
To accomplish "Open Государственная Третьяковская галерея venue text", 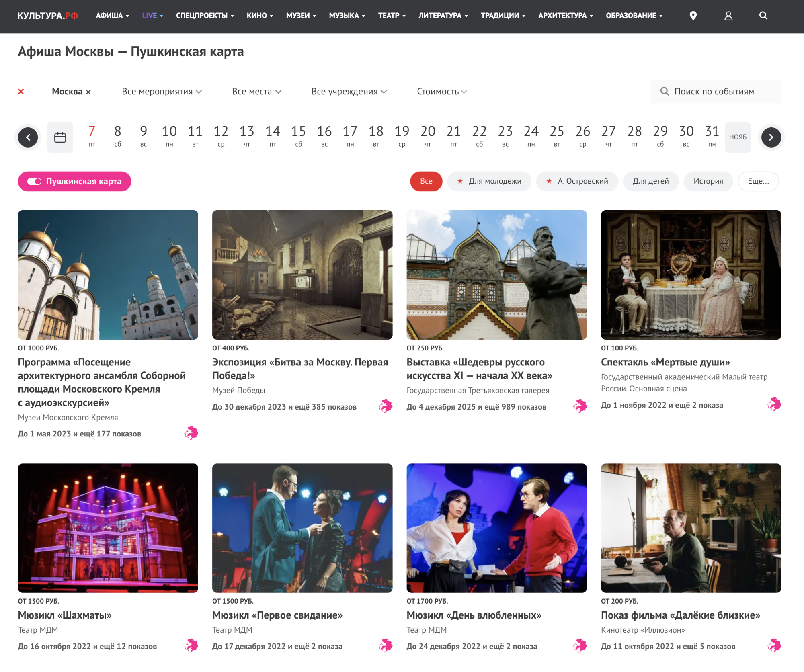I will (x=478, y=390).
